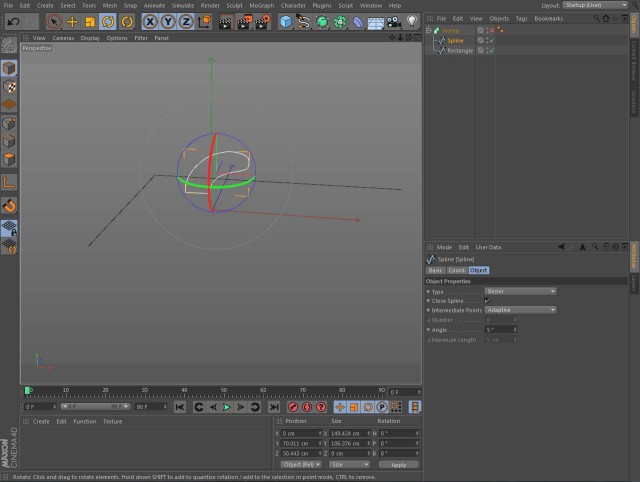640x482 pixels.
Task: Open the spline Type dropdown showing Bezier
Action: (x=520, y=291)
